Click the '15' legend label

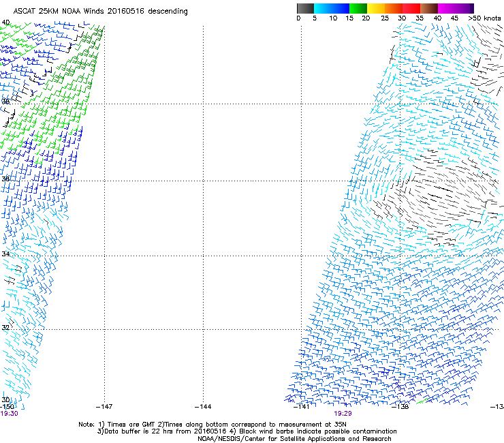tap(349, 18)
